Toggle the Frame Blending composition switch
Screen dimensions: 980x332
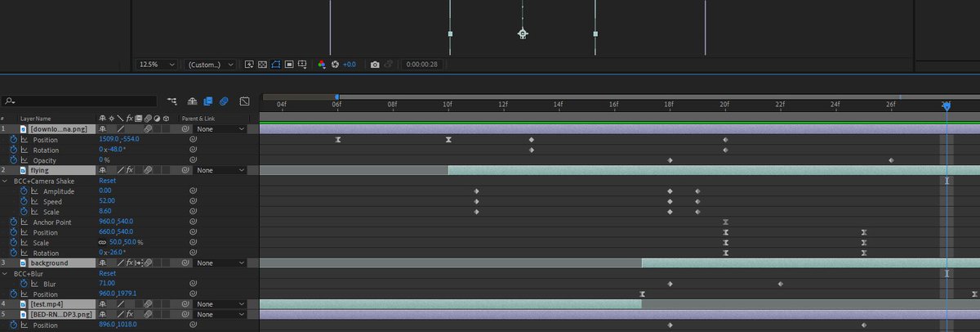pyautogui.click(x=207, y=101)
